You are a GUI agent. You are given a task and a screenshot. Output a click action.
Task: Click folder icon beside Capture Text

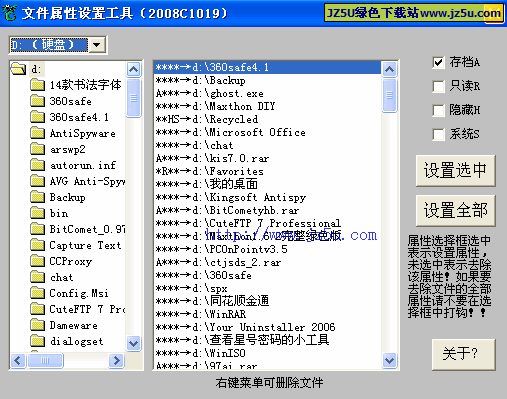37,245
